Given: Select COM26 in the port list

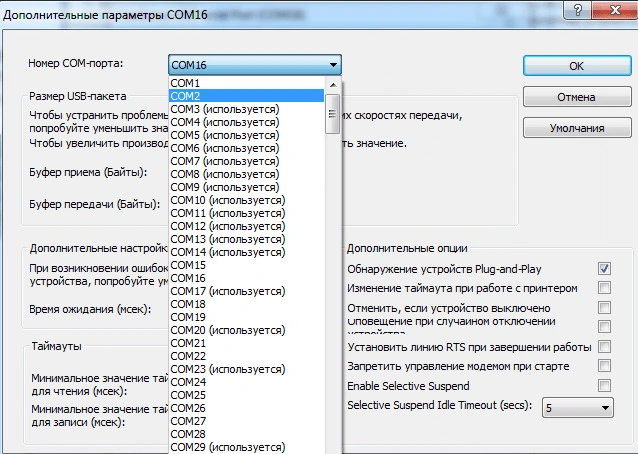Looking at the screenshot, I should (247, 408).
